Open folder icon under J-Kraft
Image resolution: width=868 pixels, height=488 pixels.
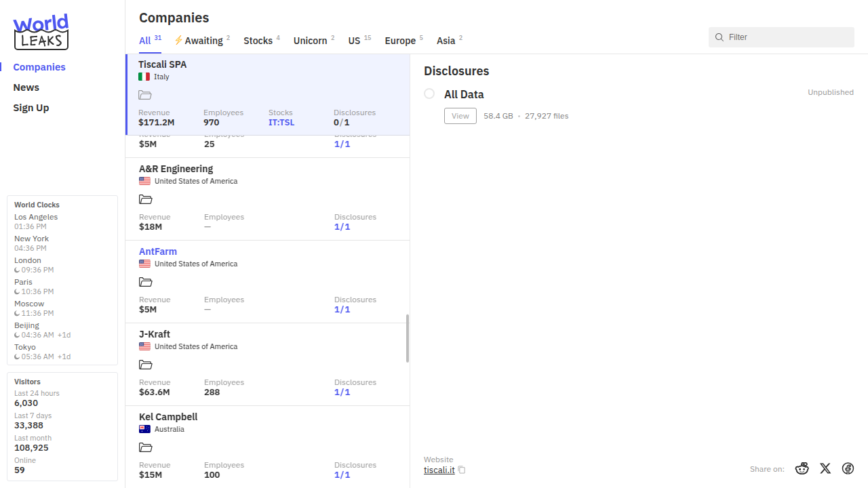(145, 365)
